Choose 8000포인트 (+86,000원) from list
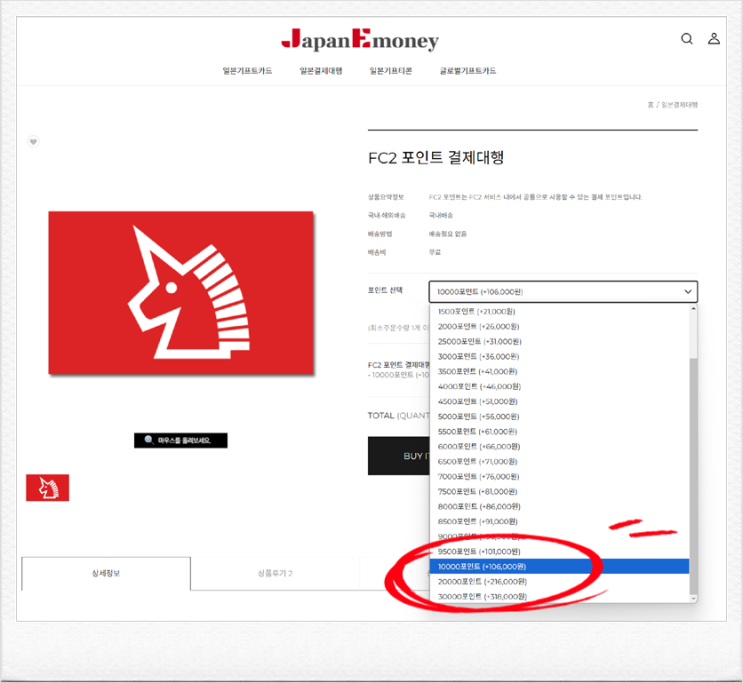Image resolution: width=743 pixels, height=683 pixels. click(x=559, y=507)
